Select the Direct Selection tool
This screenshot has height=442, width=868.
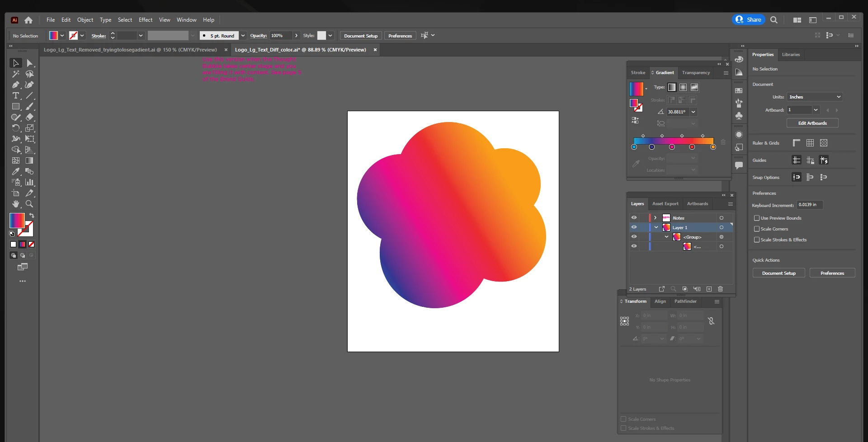point(30,63)
